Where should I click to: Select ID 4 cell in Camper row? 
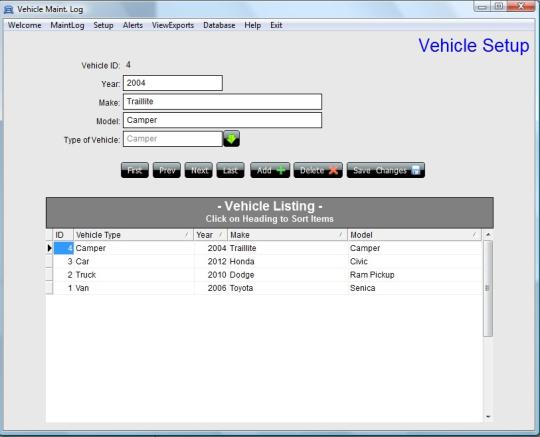pos(63,248)
